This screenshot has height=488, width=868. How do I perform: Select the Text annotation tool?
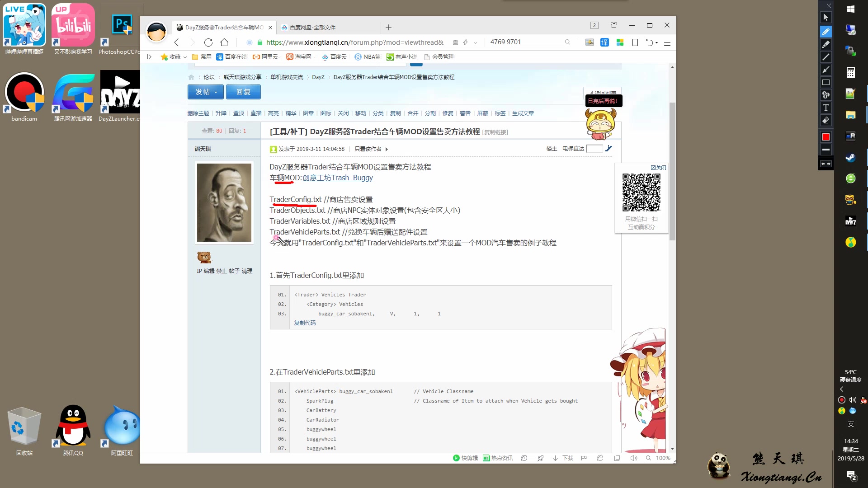(x=826, y=108)
